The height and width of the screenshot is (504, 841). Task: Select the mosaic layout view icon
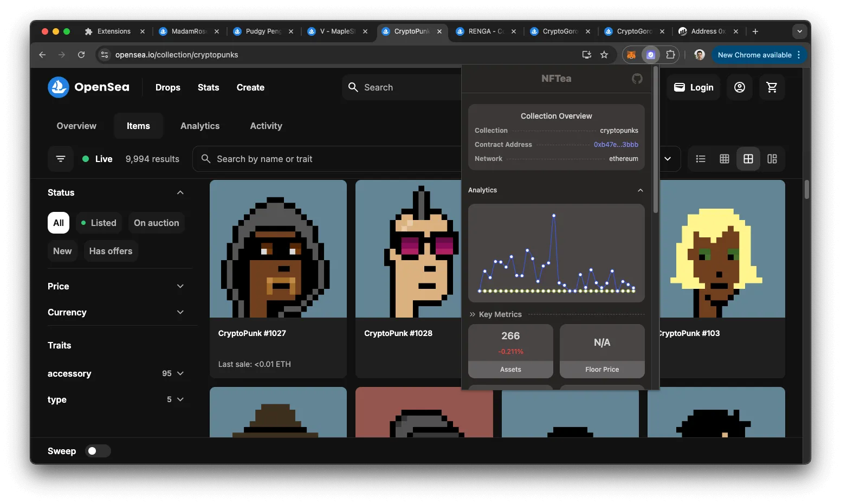tap(772, 159)
